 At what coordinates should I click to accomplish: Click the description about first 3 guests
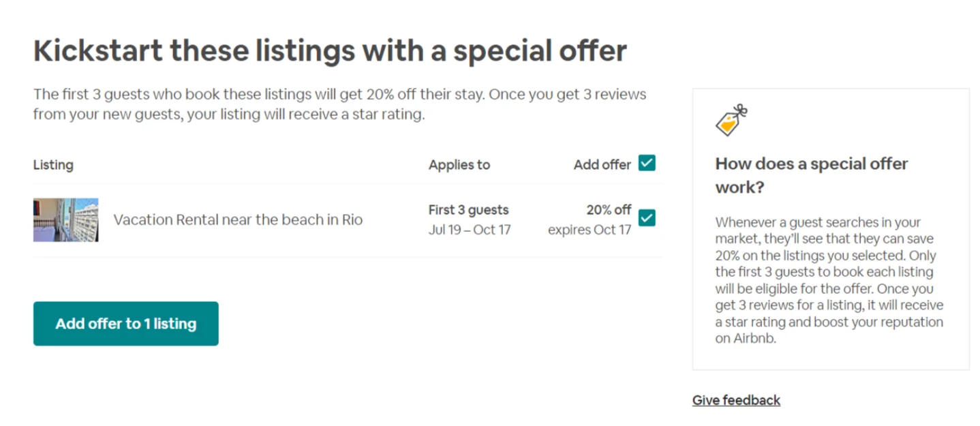[x=339, y=94]
